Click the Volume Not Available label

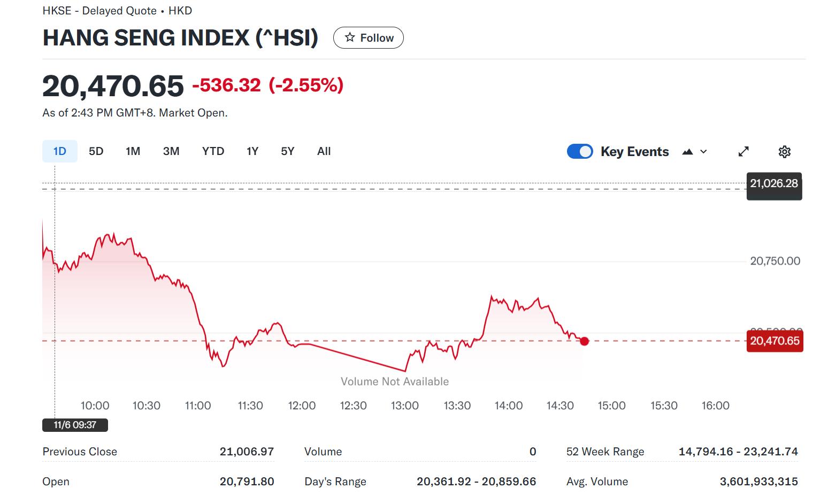click(395, 382)
